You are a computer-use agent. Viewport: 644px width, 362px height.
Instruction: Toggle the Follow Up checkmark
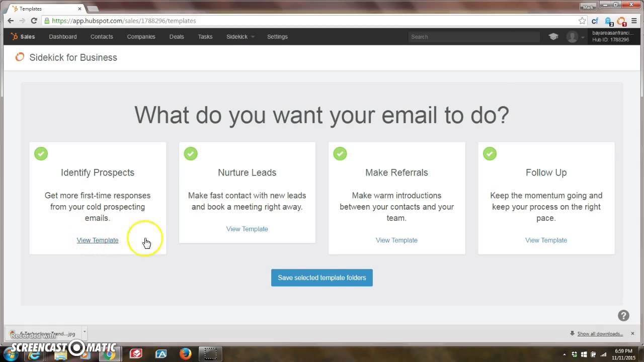click(x=490, y=153)
